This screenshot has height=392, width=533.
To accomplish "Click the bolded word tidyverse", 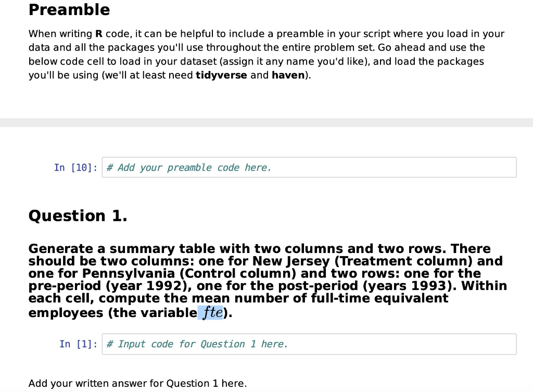I will click(x=221, y=75).
